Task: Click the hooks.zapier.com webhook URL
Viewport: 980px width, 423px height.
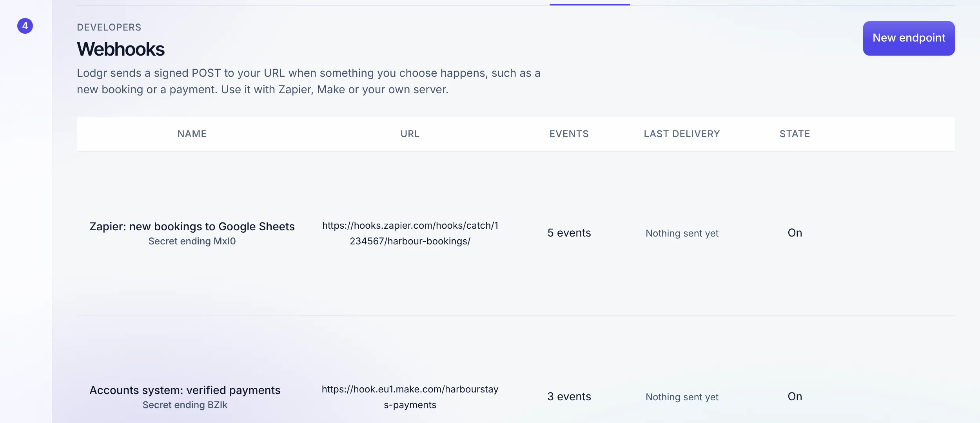Action: (x=410, y=233)
